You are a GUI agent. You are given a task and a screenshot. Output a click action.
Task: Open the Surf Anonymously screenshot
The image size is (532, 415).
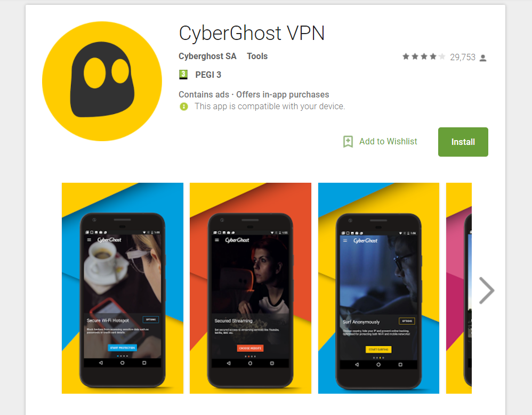[x=378, y=288]
